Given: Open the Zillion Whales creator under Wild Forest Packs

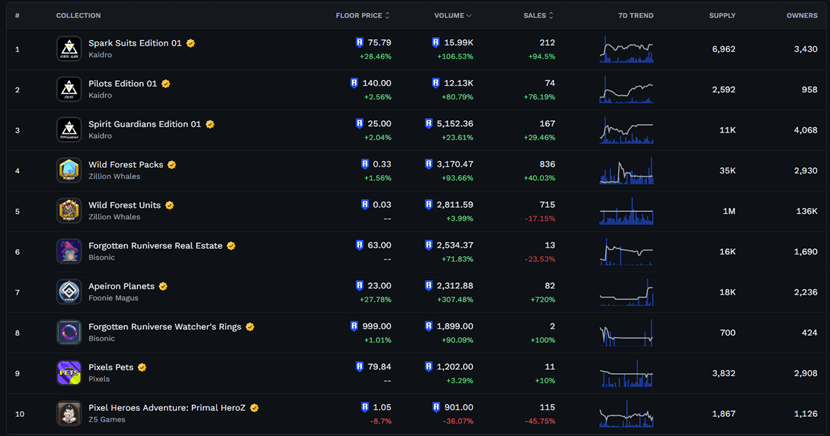Looking at the screenshot, I should point(114,177).
